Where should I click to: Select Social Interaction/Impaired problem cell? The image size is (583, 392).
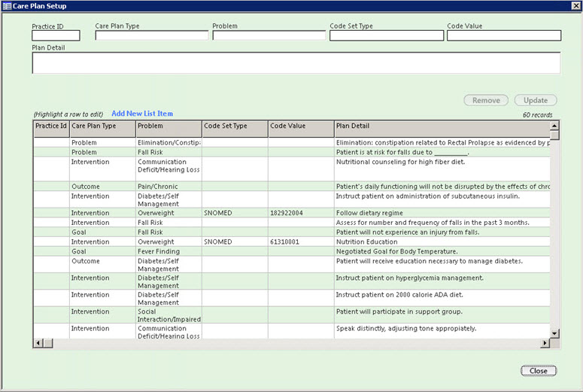(169, 315)
